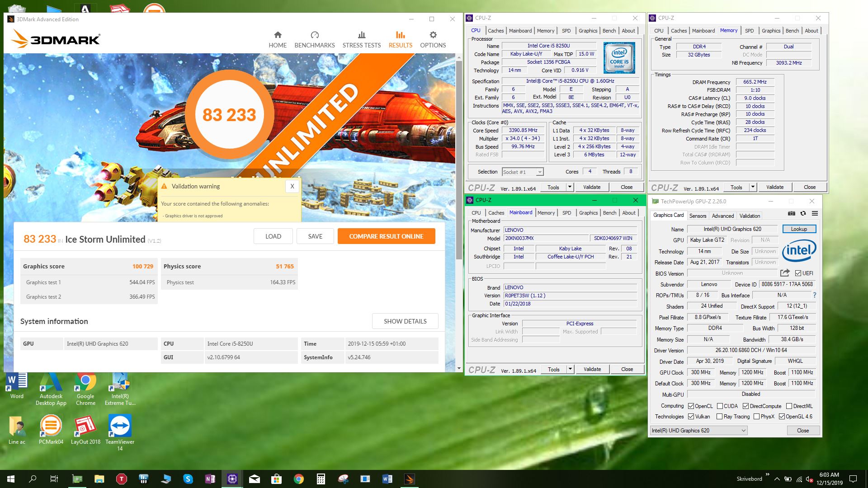Toggle the CUDA checkbox in GPU-Z
The width and height of the screenshot is (868, 488).
click(x=720, y=406)
